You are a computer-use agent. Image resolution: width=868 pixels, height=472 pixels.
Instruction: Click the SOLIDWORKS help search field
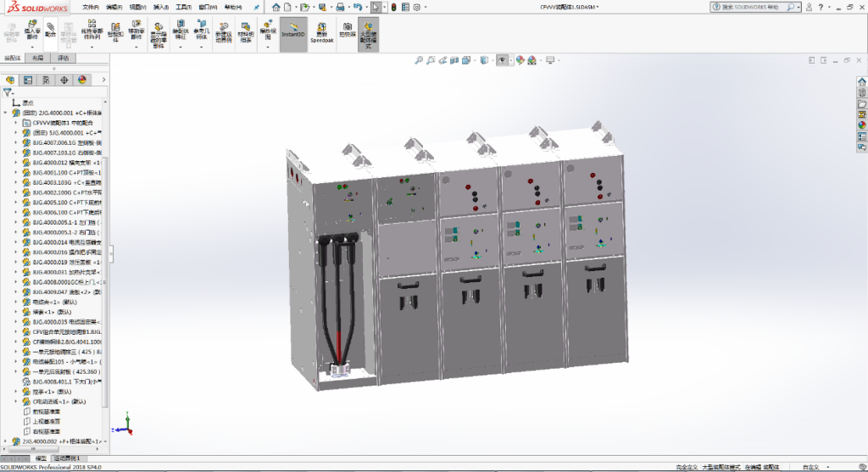click(753, 6)
